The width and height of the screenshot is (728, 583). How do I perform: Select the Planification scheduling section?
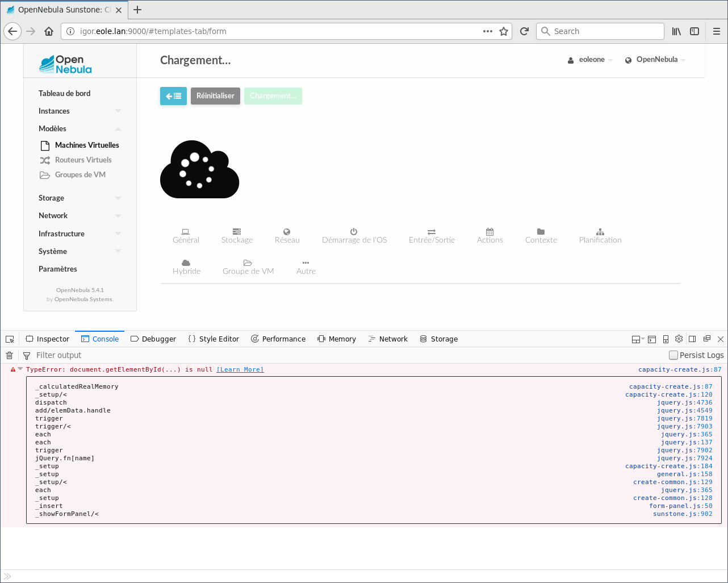pyautogui.click(x=600, y=235)
